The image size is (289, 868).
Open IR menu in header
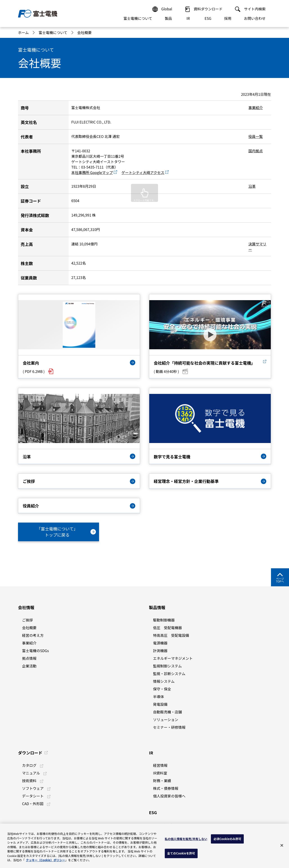pos(188,18)
